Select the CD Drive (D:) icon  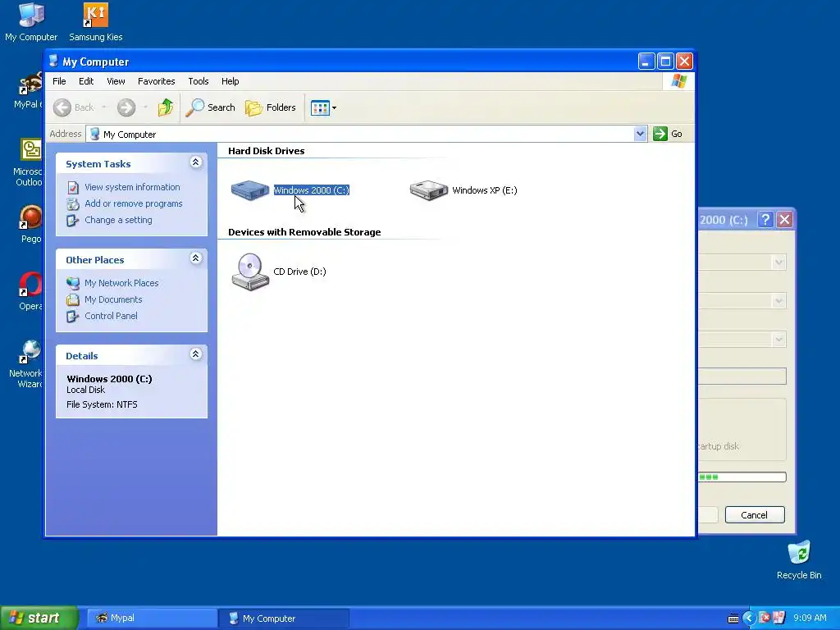point(250,272)
